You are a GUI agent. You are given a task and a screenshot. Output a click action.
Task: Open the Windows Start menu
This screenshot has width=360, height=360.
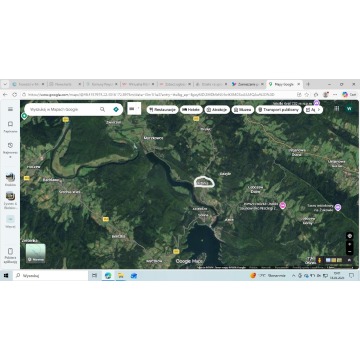coord(6,276)
